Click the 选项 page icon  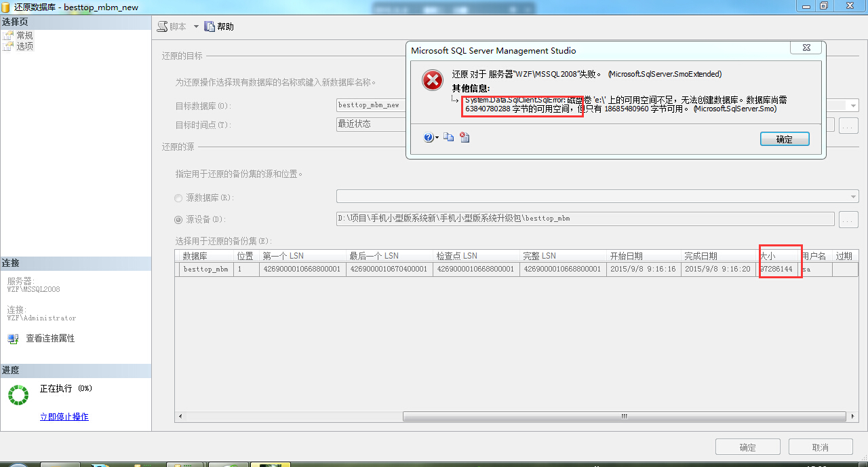pyautogui.click(x=9, y=46)
